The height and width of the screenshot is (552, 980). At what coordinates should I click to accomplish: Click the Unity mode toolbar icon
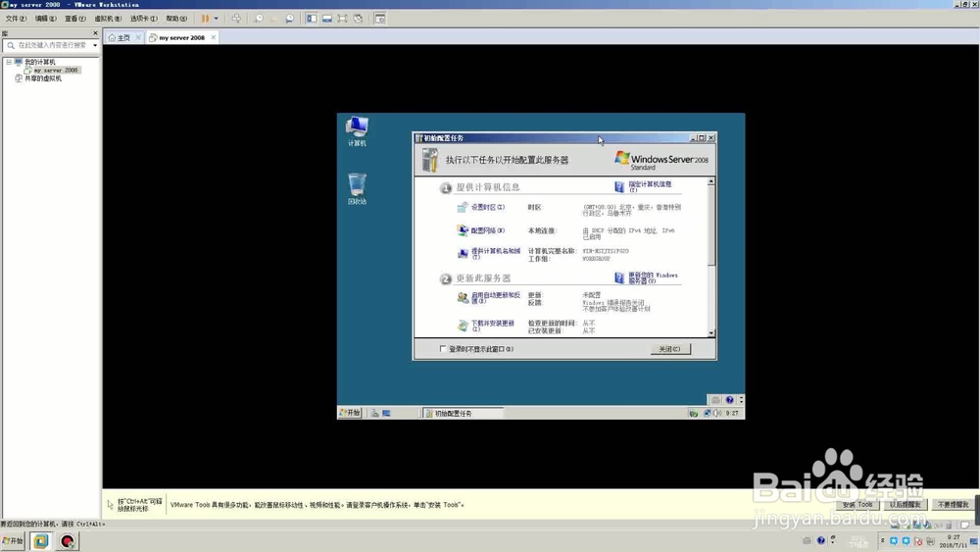pos(358,19)
